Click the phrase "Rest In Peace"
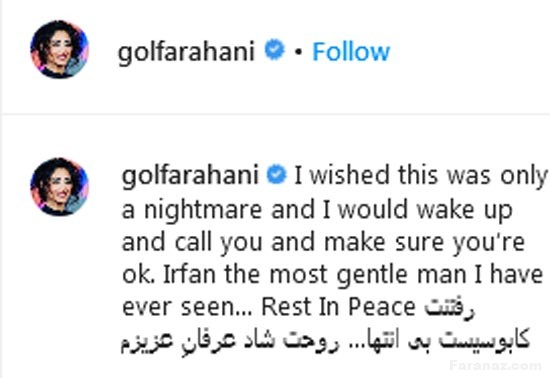 338,307
